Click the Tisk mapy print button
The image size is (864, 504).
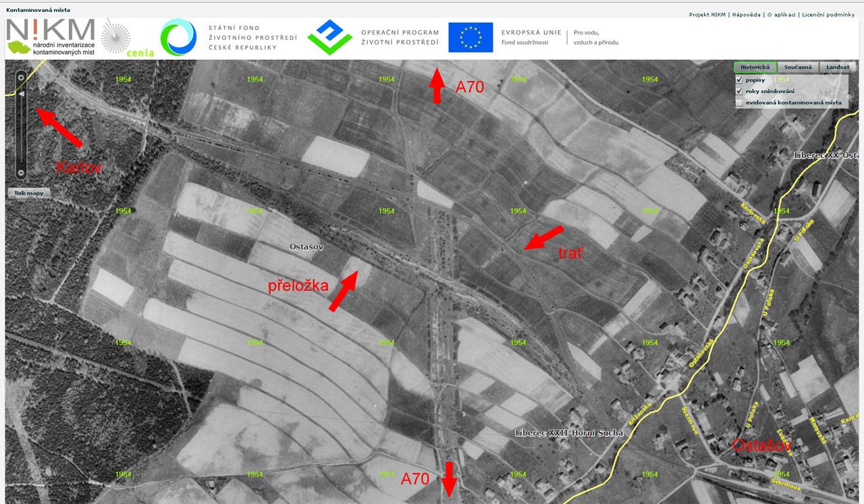coord(29,193)
